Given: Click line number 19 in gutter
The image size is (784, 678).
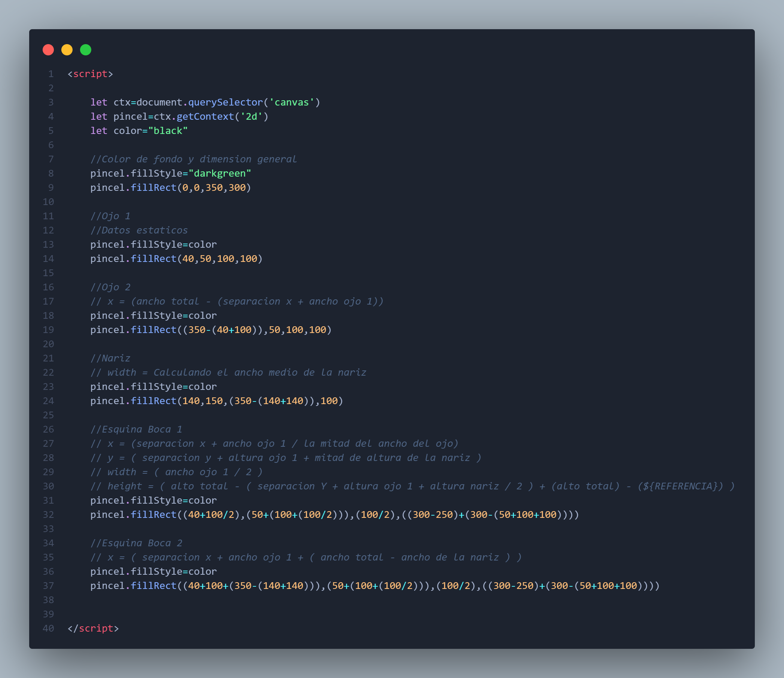Looking at the screenshot, I should pos(48,330).
